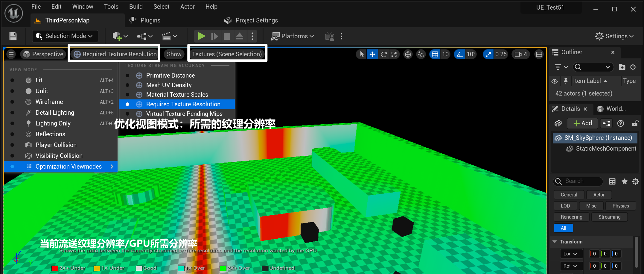Open the Textures (Scene Selection) button
Viewport: 644px width, 274px height.
coord(227,54)
